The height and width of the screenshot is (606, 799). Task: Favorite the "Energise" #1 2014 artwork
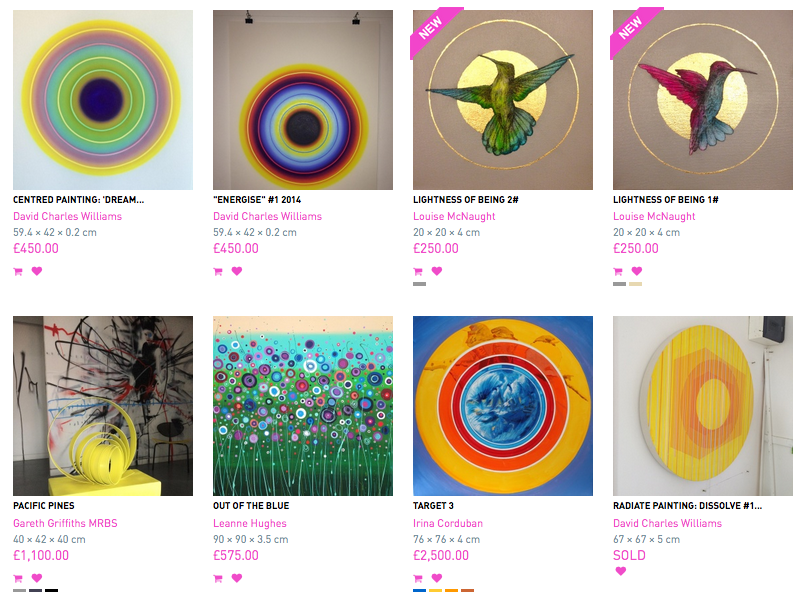[237, 271]
